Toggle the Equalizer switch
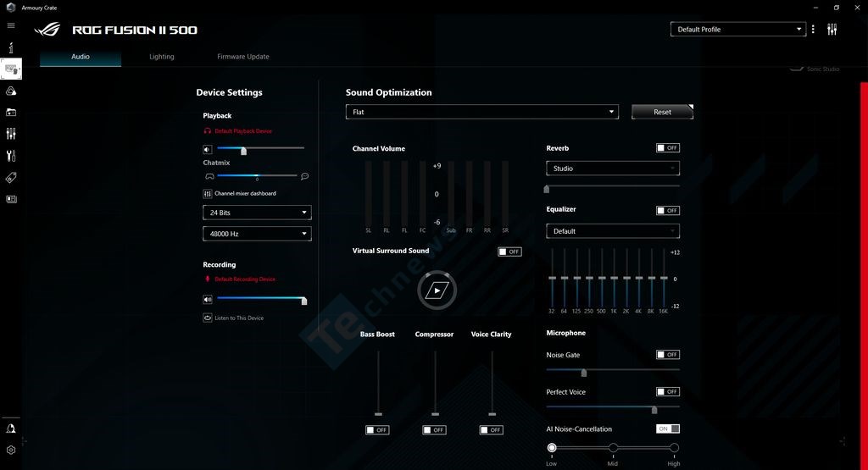This screenshot has height=470, width=868. [x=668, y=210]
